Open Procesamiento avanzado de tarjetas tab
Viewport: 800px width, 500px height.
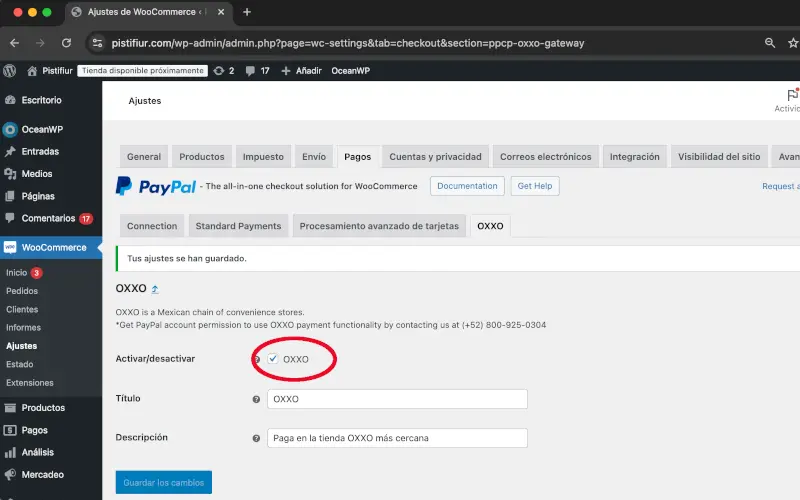coord(379,226)
